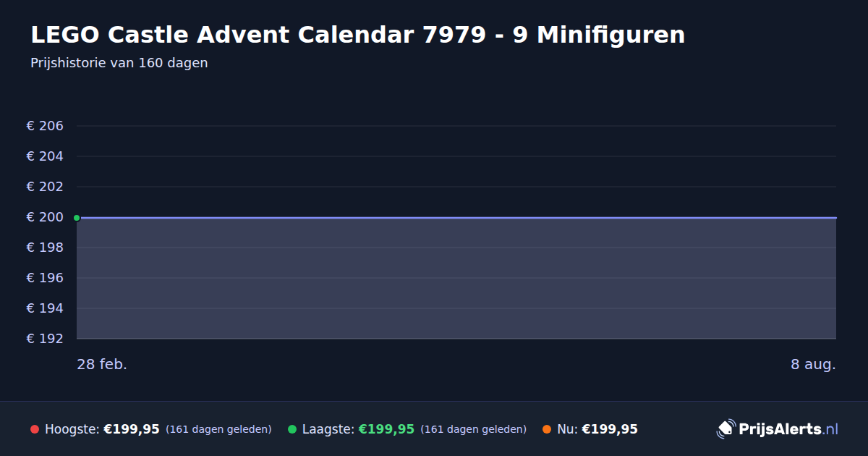
Task: Click the green Laagste indicator dot
Action: (x=292, y=429)
